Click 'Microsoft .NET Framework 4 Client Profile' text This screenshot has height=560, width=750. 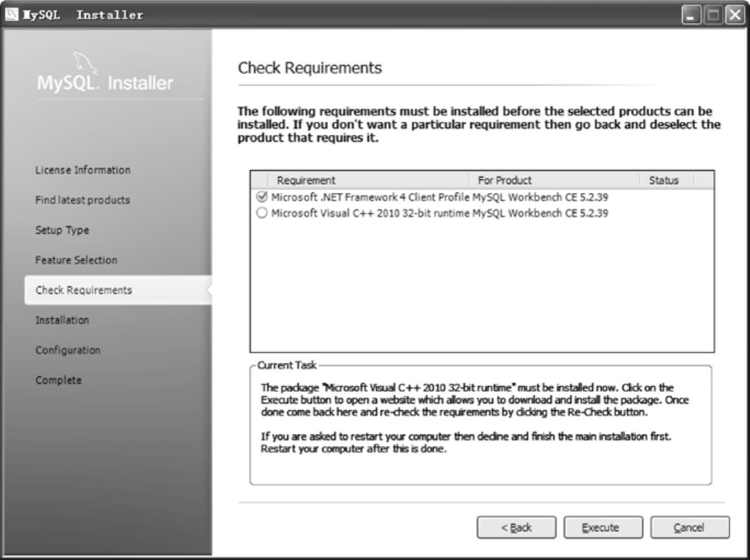tap(370, 197)
